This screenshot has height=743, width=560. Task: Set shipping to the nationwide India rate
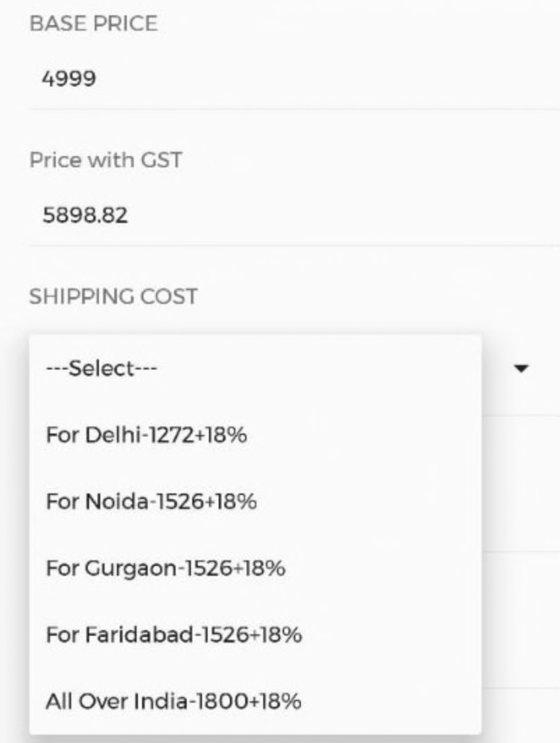tap(256, 700)
